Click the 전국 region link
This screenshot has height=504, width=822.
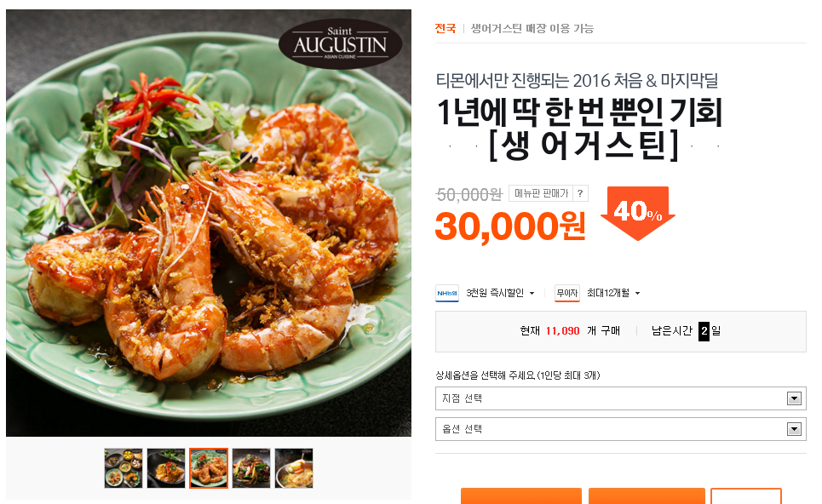(x=445, y=28)
